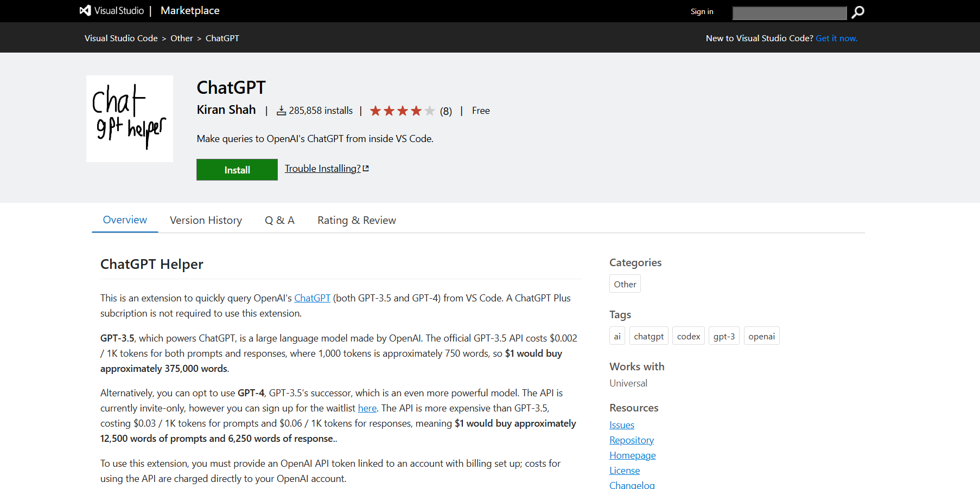Click the star rating icons
Screen dimensions: 980x489
[x=402, y=111]
